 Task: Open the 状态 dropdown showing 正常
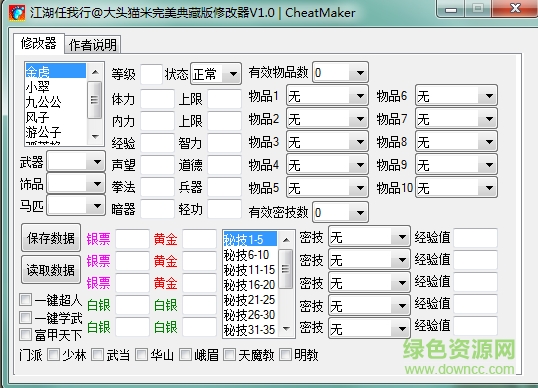click(x=216, y=74)
